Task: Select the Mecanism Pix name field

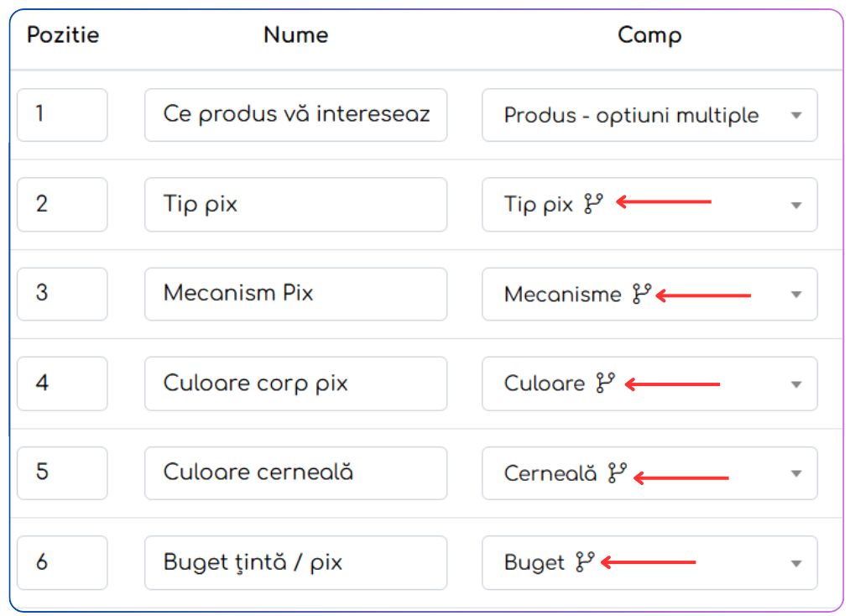Action: [295, 294]
